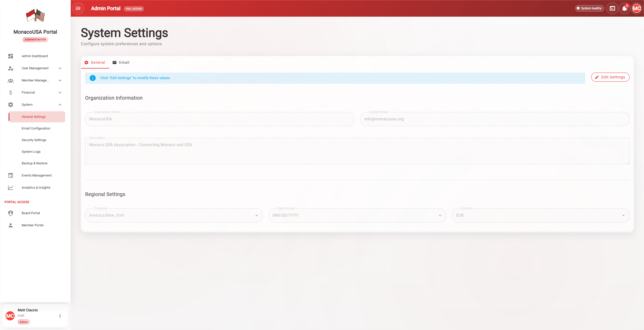
Task: Expand the User Management section
Action: point(60,68)
